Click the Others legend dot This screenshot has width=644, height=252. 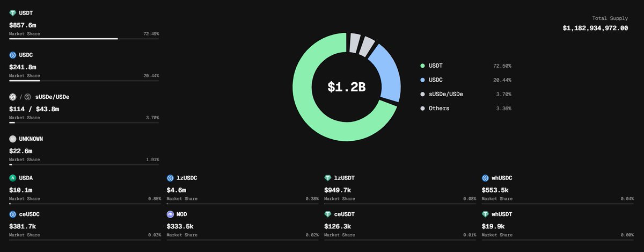tap(423, 109)
